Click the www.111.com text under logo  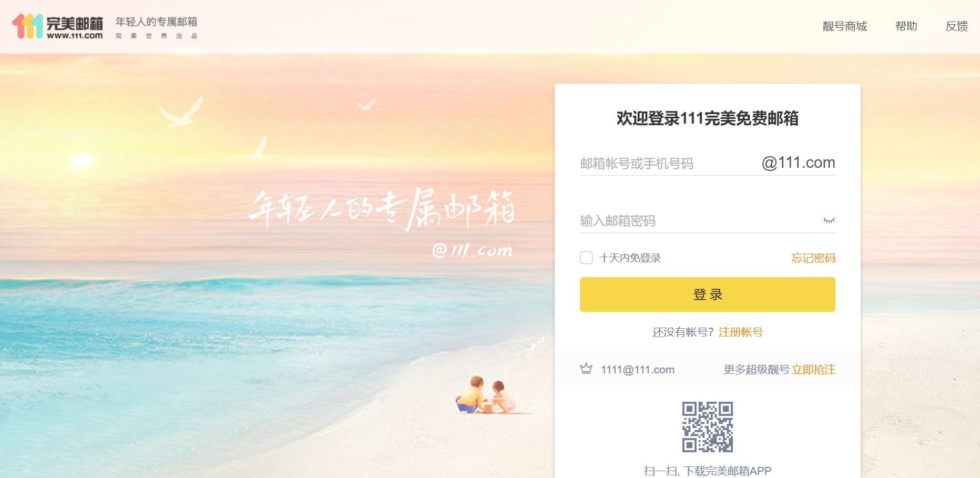(75, 36)
